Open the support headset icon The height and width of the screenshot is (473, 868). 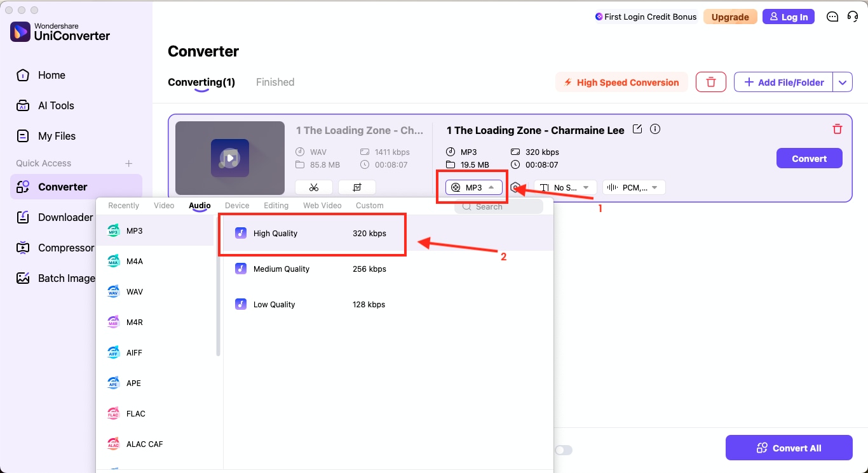853,17
